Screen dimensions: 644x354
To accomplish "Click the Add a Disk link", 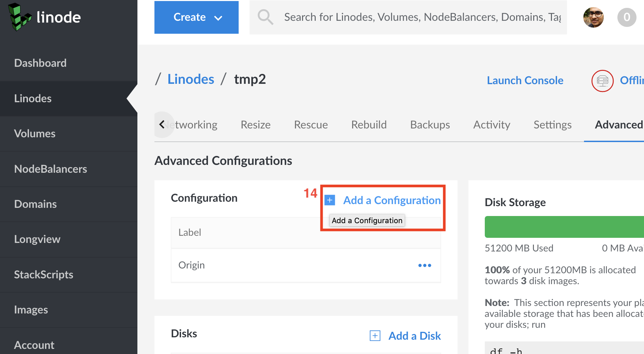I will tap(415, 336).
